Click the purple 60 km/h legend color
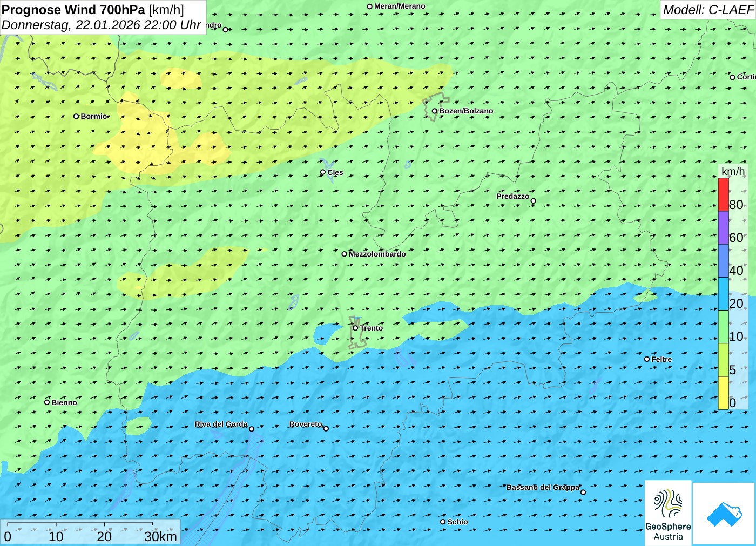Image resolution: width=756 pixels, height=546 pixels. 723,227
